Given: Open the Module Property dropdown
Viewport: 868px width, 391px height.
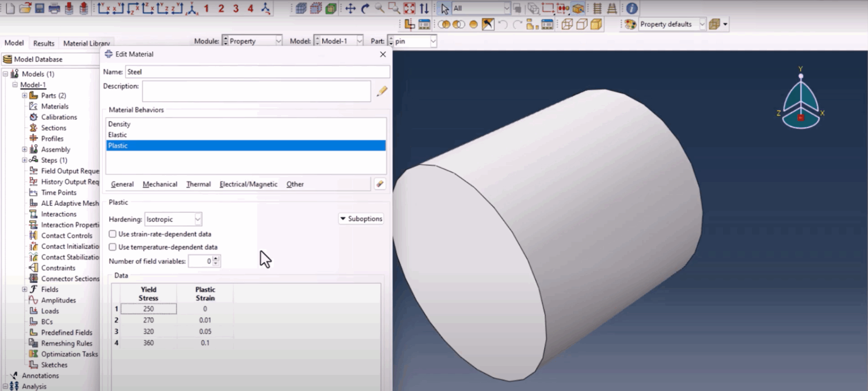Looking at the screenshot, I should click(x=278, y=41).
